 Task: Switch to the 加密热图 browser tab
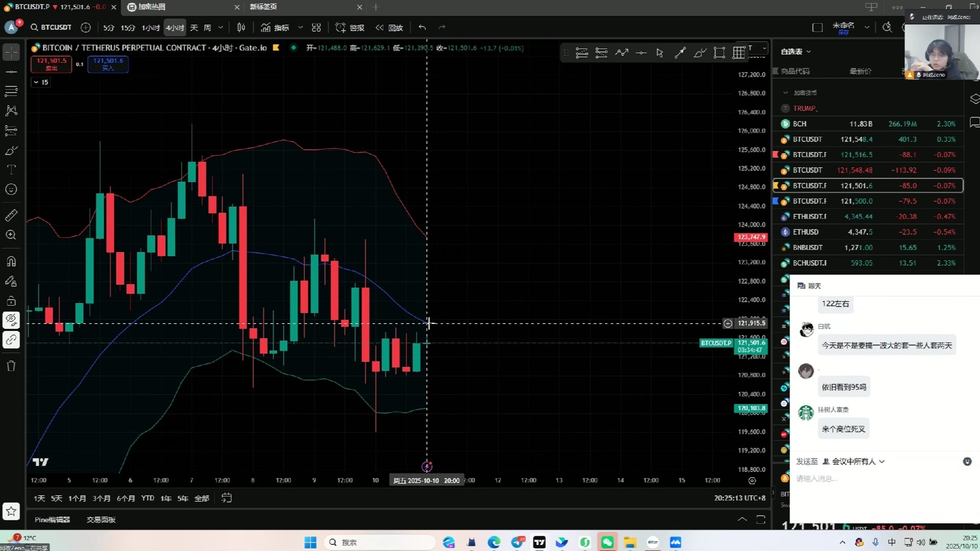pyautogui.click(x=152, y=7)
